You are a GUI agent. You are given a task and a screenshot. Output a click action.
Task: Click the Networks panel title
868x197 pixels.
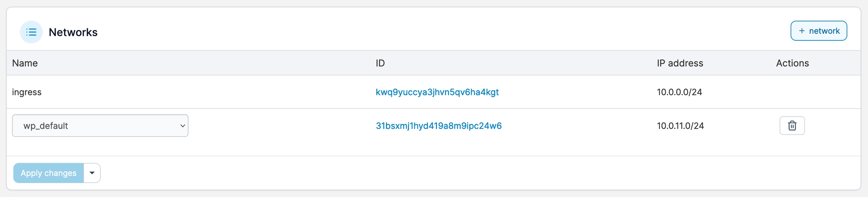click(73, 32)
